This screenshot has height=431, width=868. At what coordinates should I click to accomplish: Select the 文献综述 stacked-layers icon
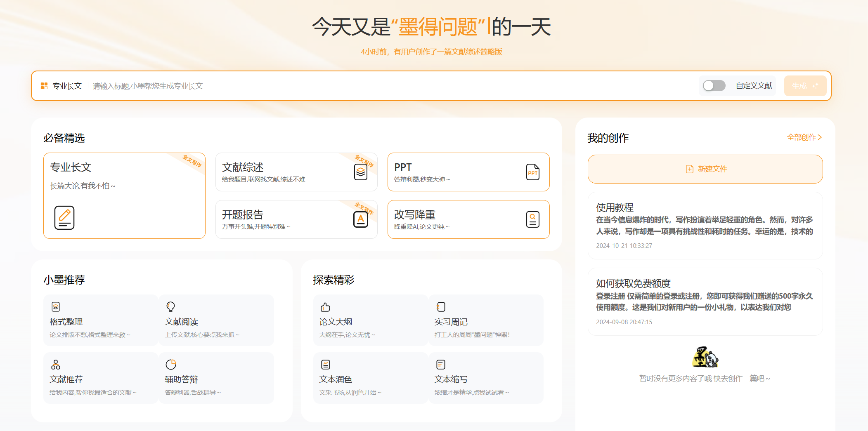click(x=361, y=172)
